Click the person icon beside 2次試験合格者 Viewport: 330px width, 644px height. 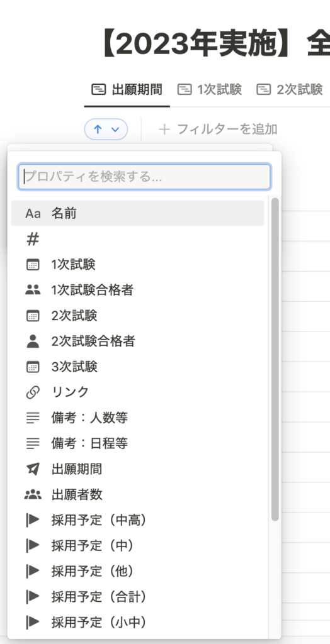coord(33,341)
